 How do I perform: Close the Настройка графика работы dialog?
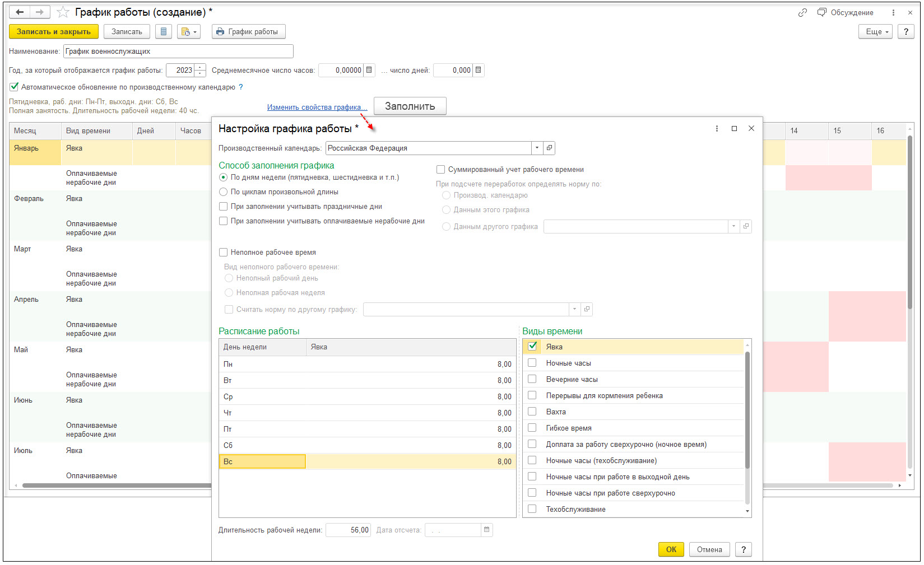click(x=751, y=129)
